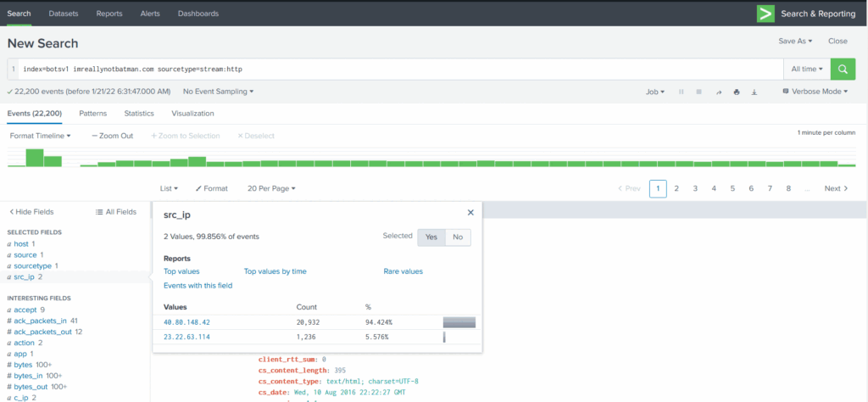Filter by src_ip value 23.22.63.114
The width and height of the screenshot is (868, 402).
coord(186,337)
